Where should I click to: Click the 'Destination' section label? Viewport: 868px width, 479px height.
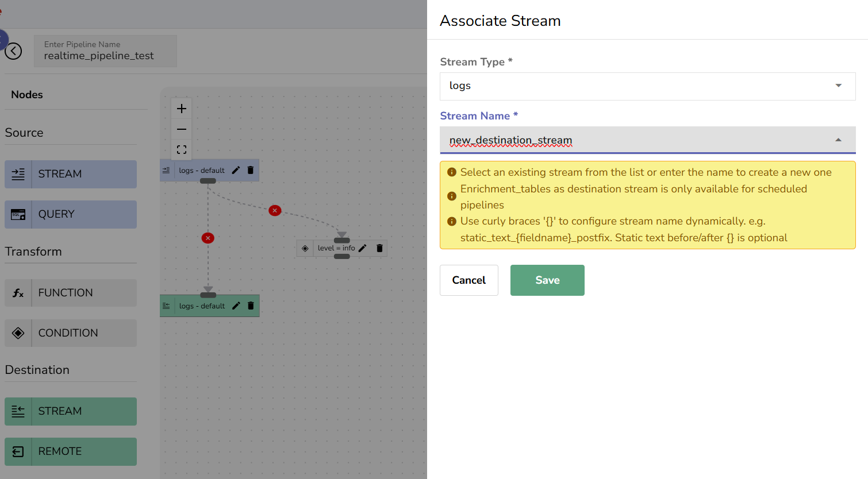pos(37,370)
